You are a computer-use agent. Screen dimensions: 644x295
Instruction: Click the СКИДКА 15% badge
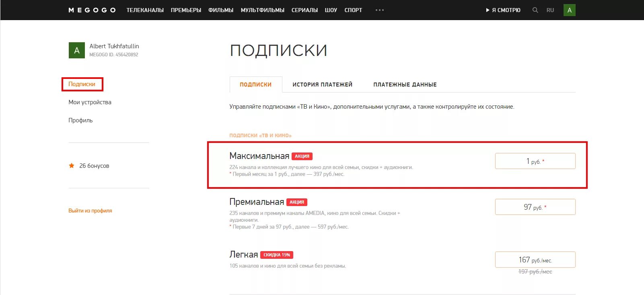277,255
